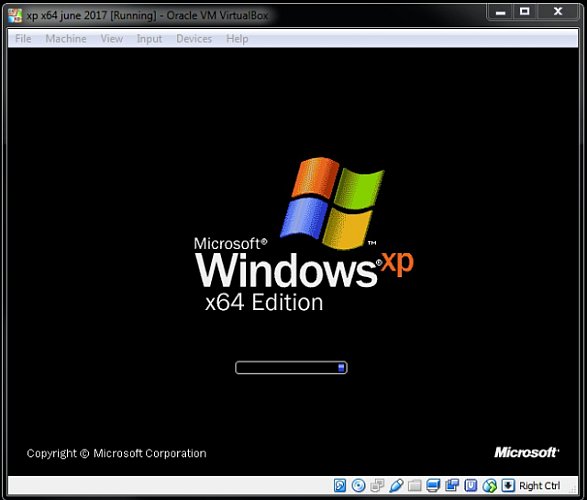Close the VirtualBox VM window
Viewport: 587px width, 500px height.
(558, 12)
